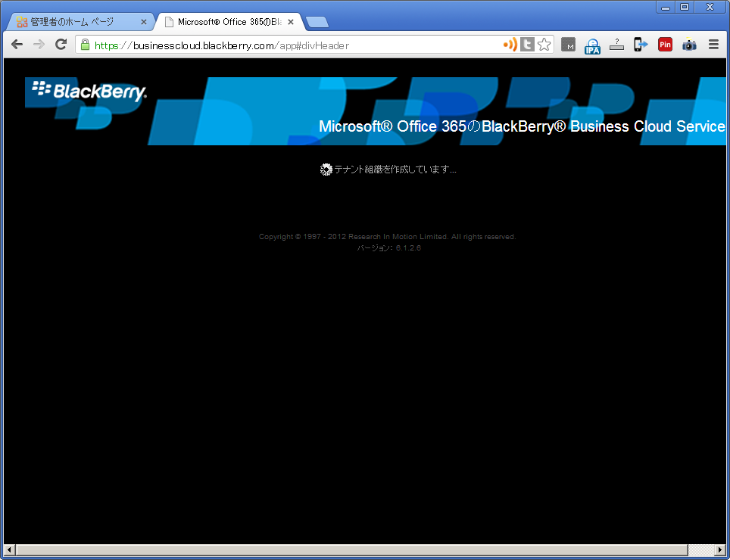The image size is (730, 560).
Task: Click the red Pin extension button
Action: point(665,45)
